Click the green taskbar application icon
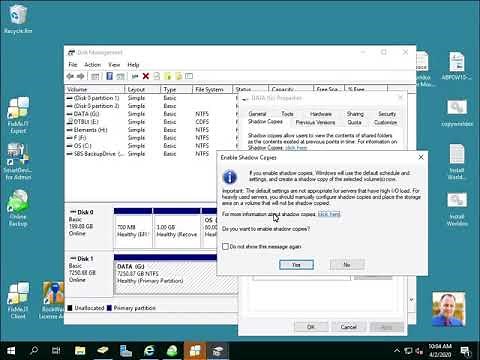This screenshot has height=360, width=480. tap(172, 351)
